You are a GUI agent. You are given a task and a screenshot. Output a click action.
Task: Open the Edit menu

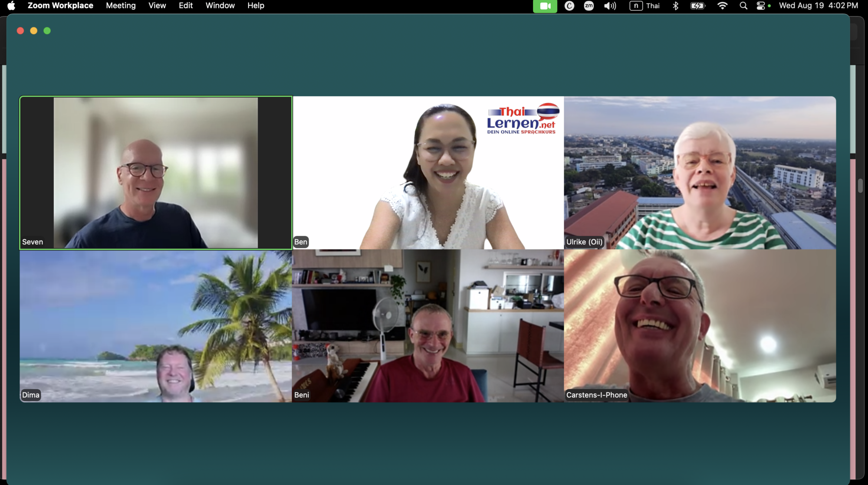pyautogui.click(x=186, y=6)
